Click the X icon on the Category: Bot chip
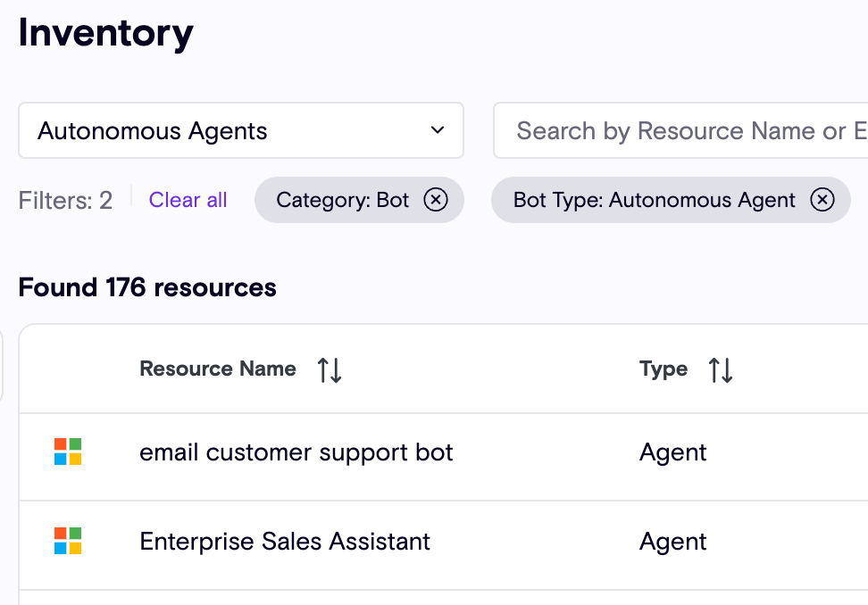The width and height of the screenshot is (868, 605). (x=435, y=200)
